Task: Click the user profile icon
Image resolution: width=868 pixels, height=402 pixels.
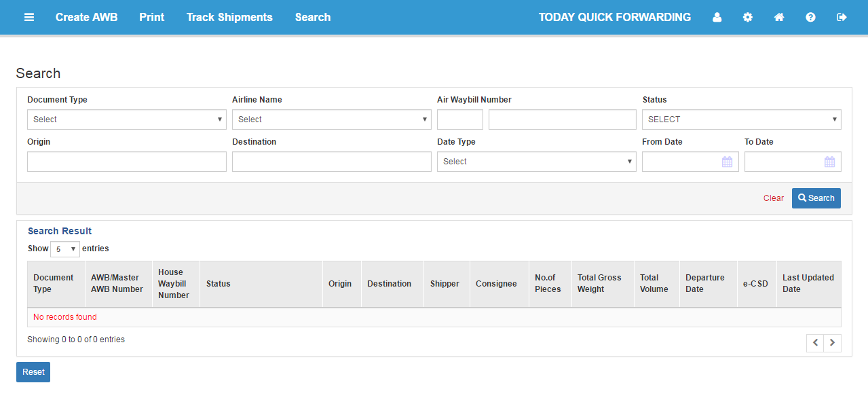Action: click(717, 17)
